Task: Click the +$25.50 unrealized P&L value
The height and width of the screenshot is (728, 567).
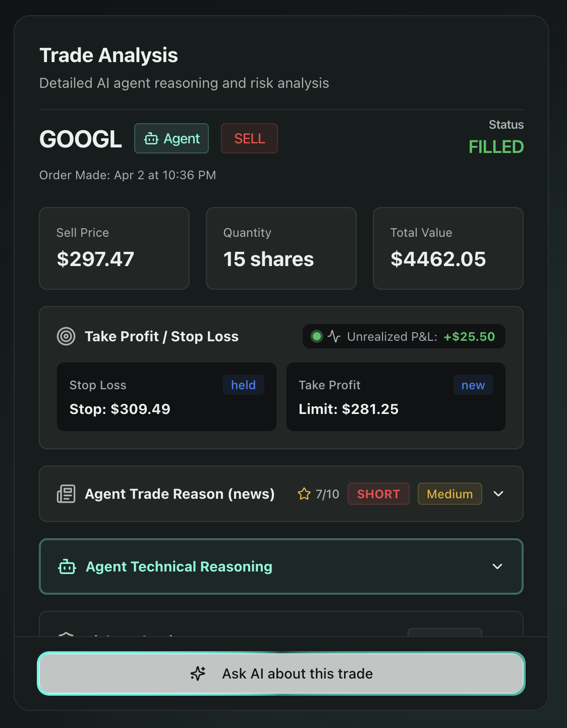Action: pyautogui.click(x=469, y=336)
